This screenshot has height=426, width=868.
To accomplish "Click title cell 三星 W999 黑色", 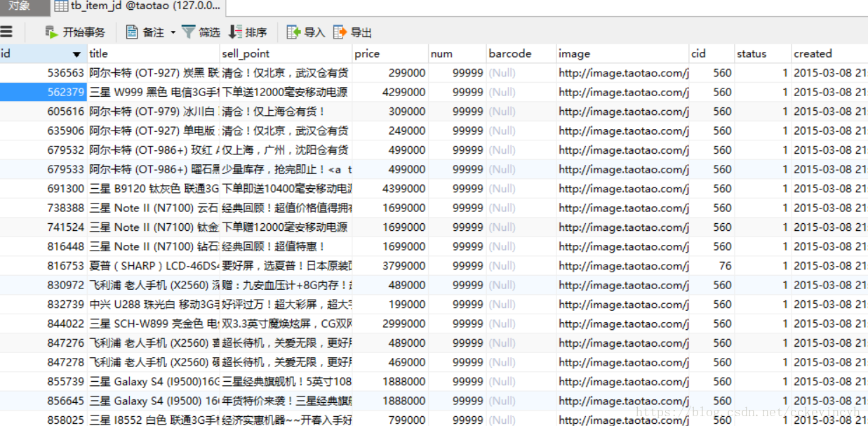I will point(153,92).
